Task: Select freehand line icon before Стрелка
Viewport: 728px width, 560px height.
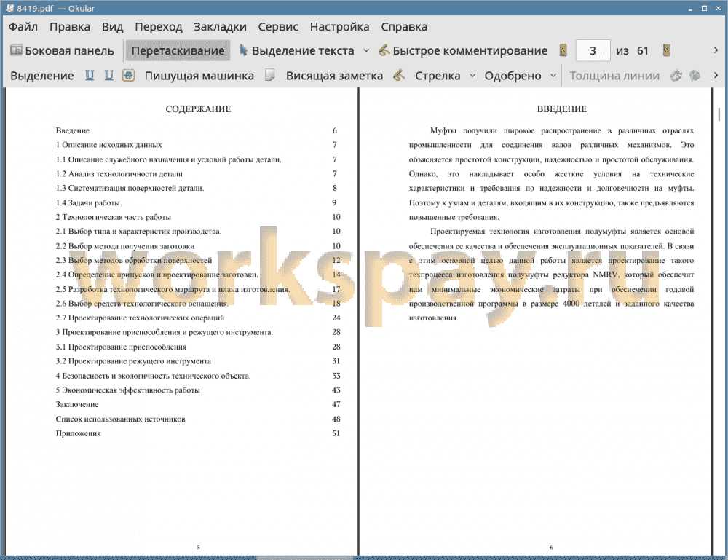Action: pyautogui.click(x=399, y=76)
